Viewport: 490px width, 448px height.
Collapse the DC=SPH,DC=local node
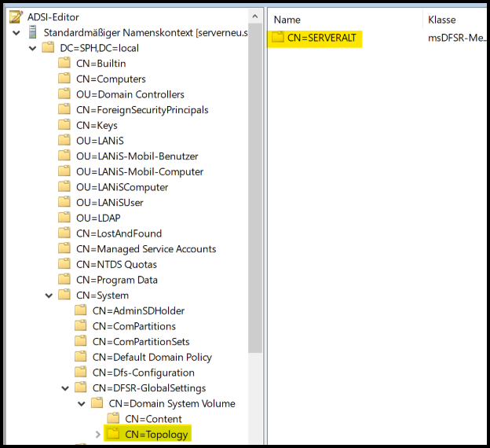(33, 49)
